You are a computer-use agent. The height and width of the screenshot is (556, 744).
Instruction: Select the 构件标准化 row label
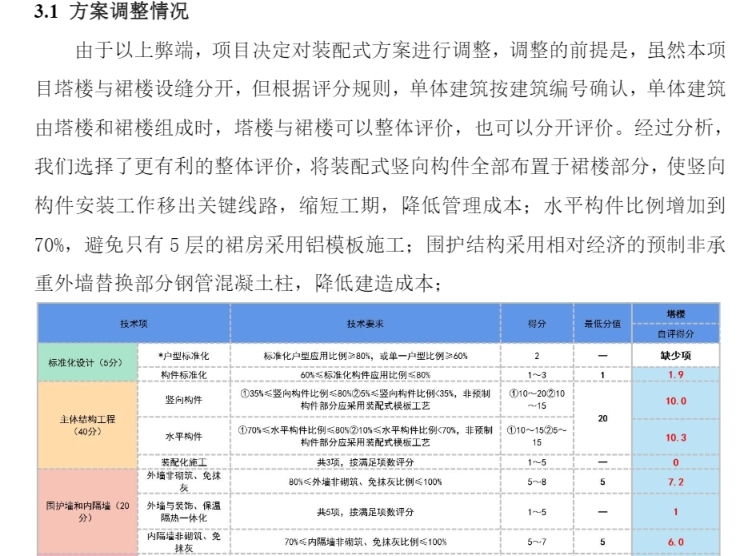coord(184,374)
